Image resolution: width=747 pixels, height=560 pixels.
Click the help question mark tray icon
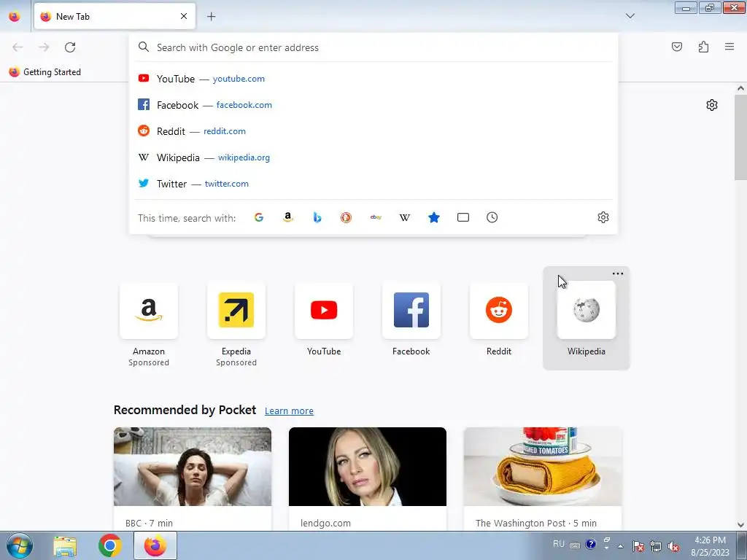pyautogui.click(x=591, y=544)
